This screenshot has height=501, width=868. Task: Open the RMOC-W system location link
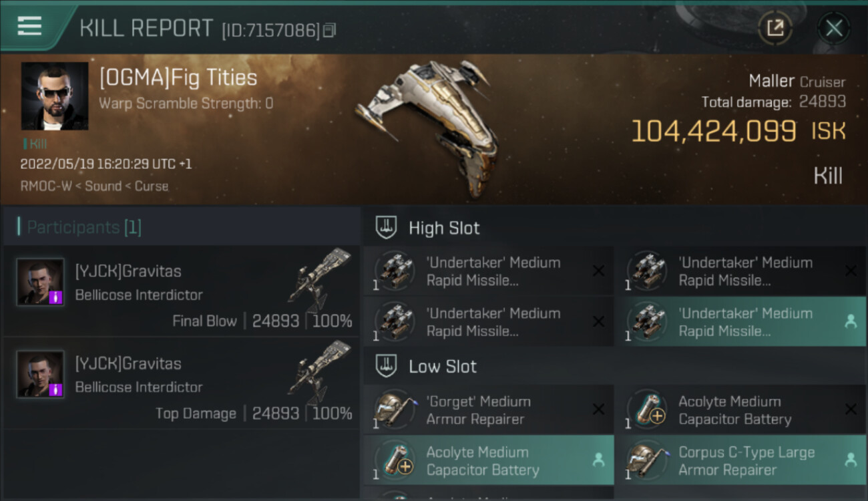click(45, 186)
